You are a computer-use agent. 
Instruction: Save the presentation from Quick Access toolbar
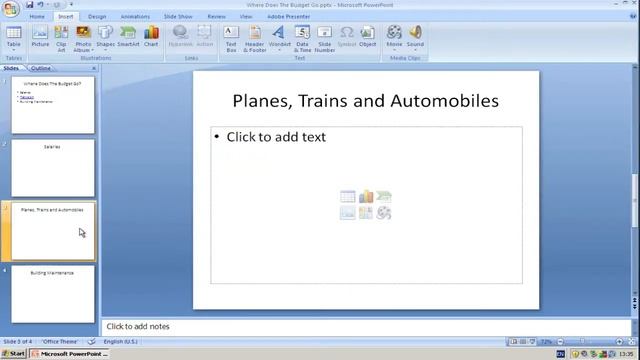(x=29, y=5)
